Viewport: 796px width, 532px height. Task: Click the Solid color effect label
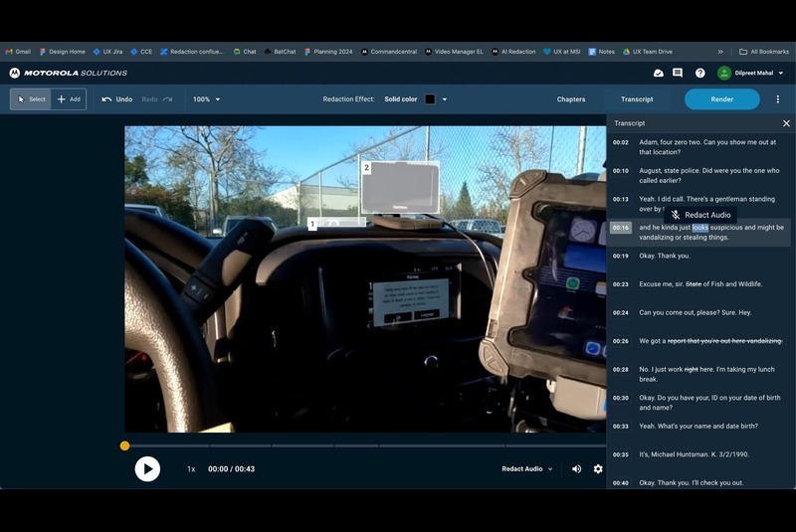click(x=401, y=99)
